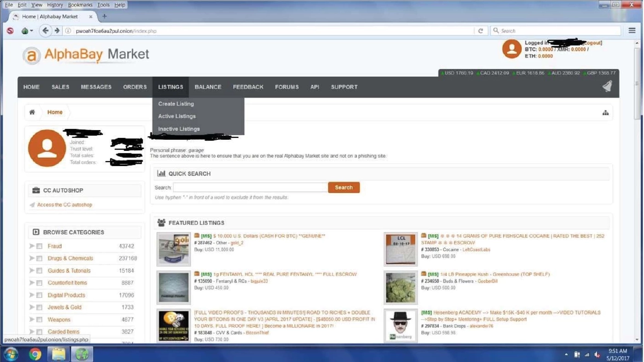Open the sitemap icon beside the breadcrumb
This screenshot has height=362, width=644.
605,113
